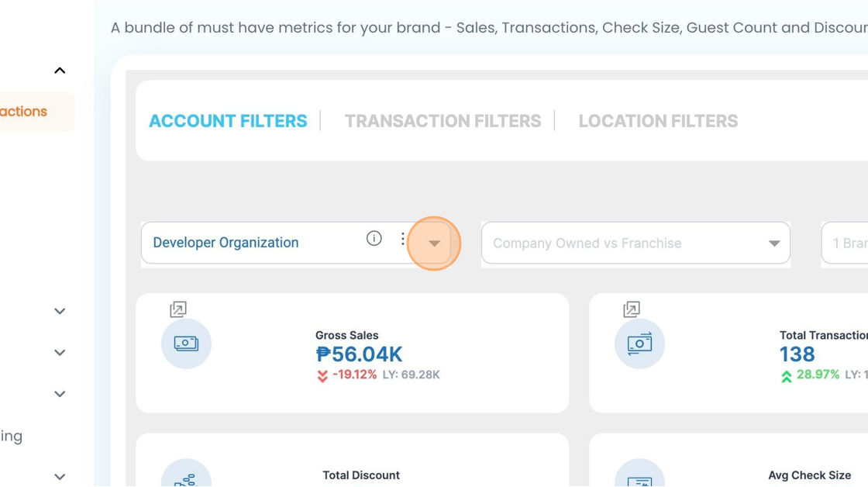Collapse sidebar section with up chevron
Screen dimensions: 868x487
tap(60, 71)
